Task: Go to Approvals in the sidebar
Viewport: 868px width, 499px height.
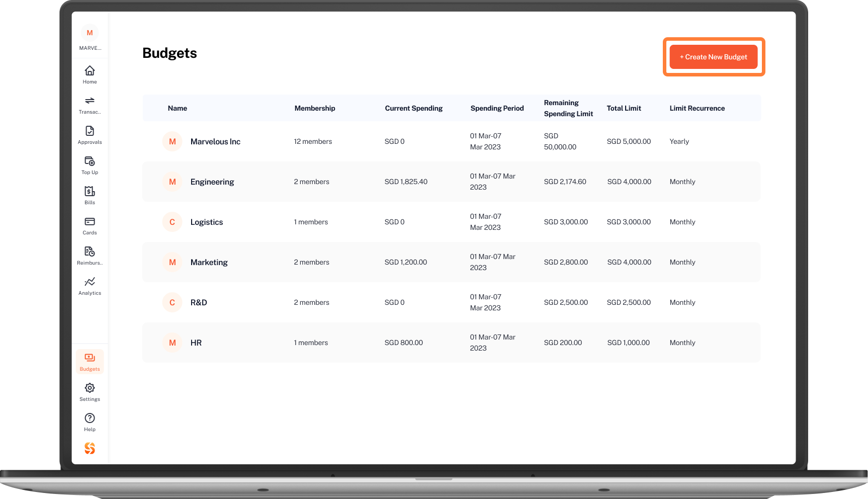Action: (x=90, y=135)
